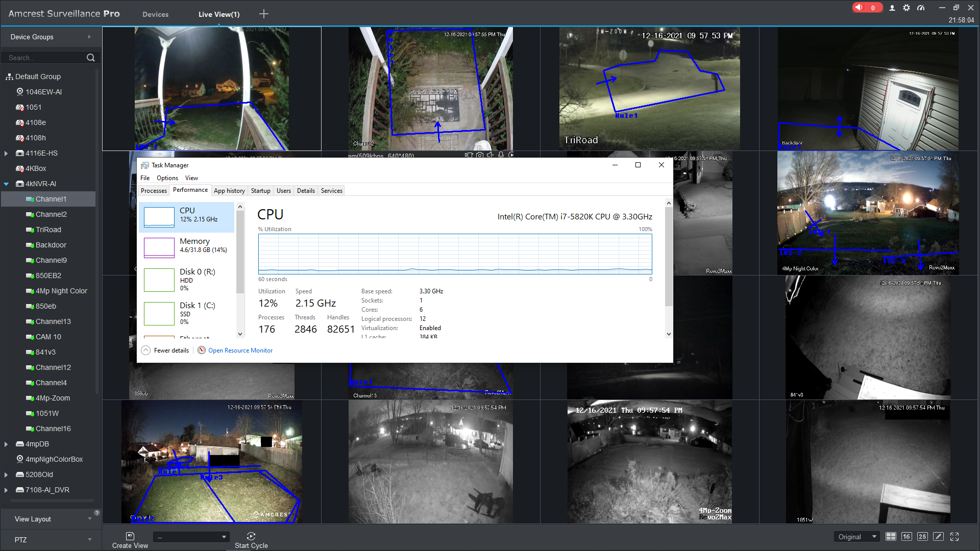Take snapshot of Channel2 video tile
The height and width of the screenshot is (551, 980).
point(480,155)
